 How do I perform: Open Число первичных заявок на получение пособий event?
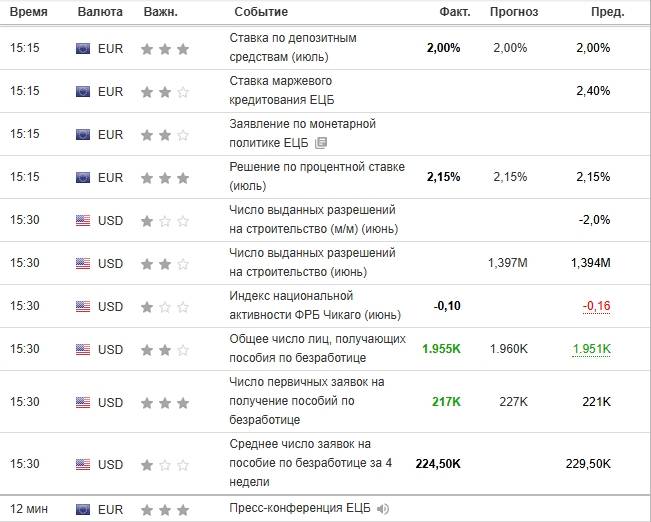[x=307, y=401]
